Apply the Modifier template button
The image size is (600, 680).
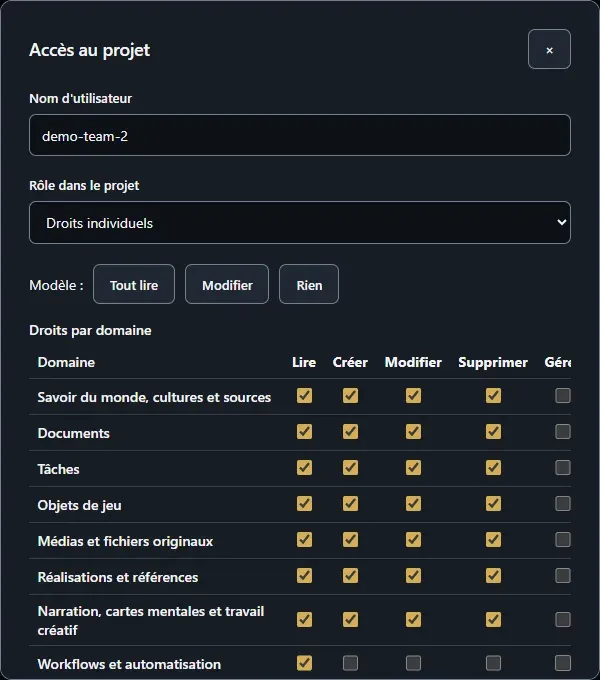[227, 284]
